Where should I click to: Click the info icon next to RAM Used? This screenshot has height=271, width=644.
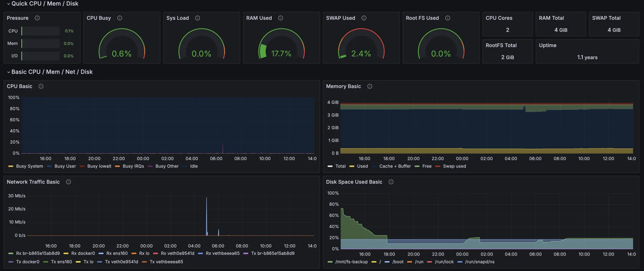pos(281,18)
